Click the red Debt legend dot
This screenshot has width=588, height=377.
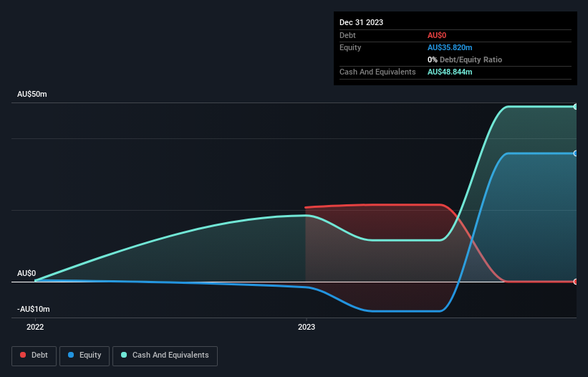(23, 355)
